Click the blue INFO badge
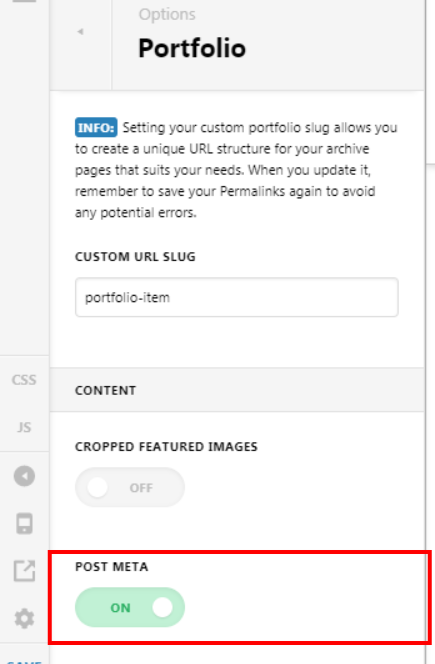This screenshot has width=435, height=664. click(x=96, y=127)
